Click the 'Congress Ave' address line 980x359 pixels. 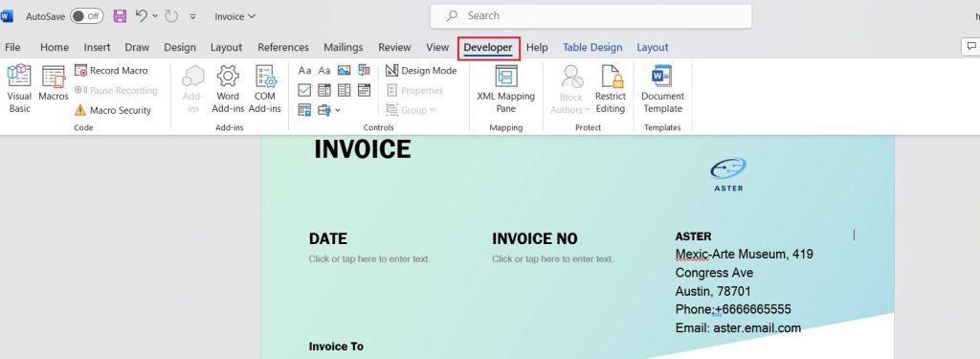click(714, 273)
